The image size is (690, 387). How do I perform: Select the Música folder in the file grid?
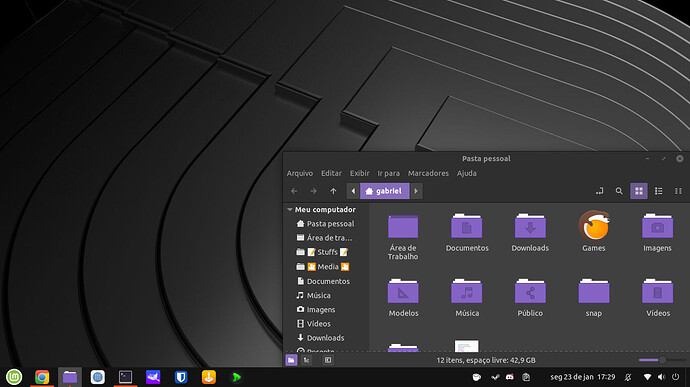pyautogui.click(x=466, y=291)
